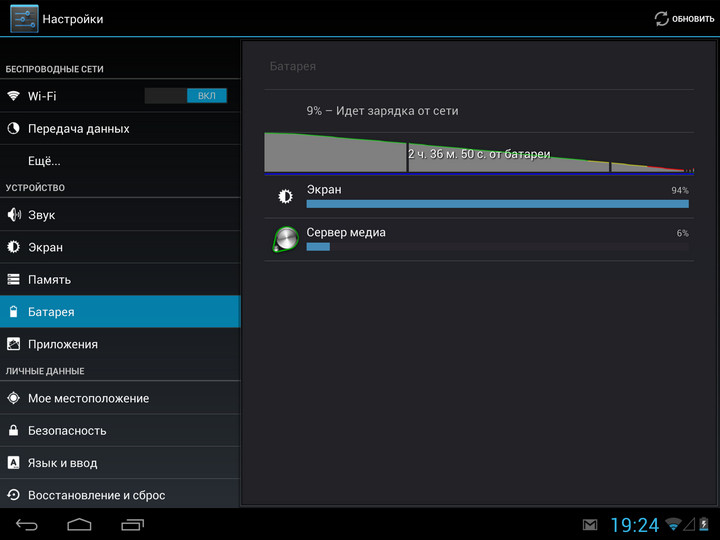
Task: Click the charging battery status icon
Action: (704, 524)
